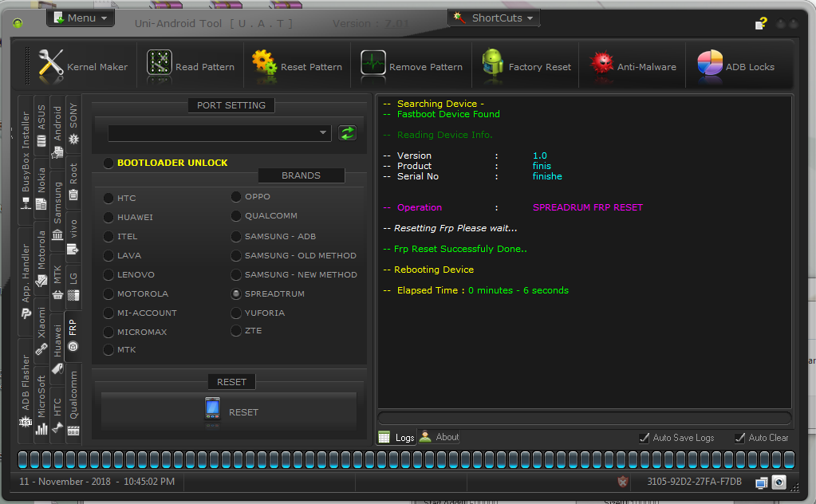
Task: Click the log panel progress bar
Action: tap(585, 418)
